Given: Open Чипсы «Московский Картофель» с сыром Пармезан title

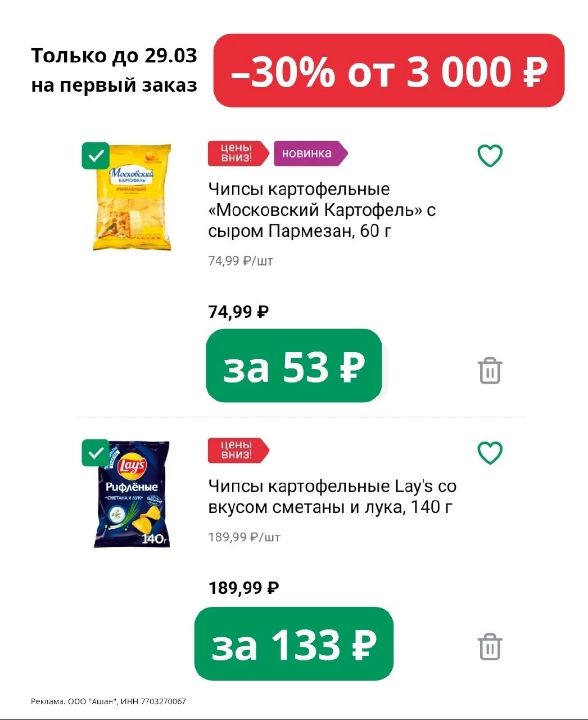Looking at the screenshot, I should [x=322, y=210].
